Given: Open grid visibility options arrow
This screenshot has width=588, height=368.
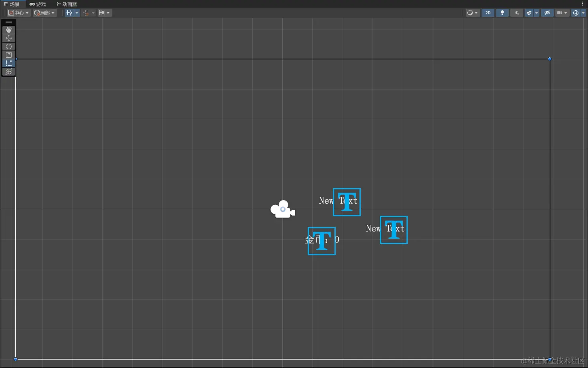Looking at the screenshot, I should coord(77,13).
